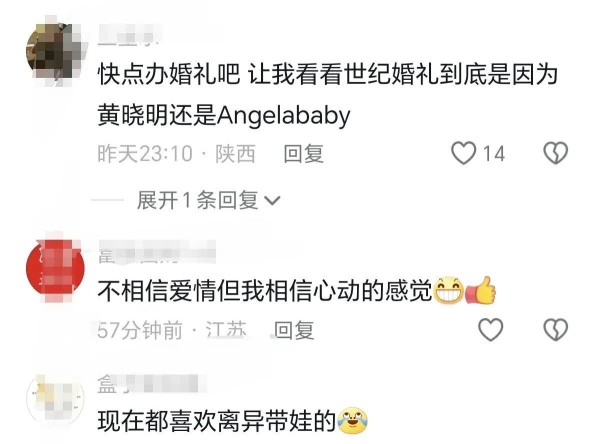Dislike the 世纪婚礼 comment with broken heart
Screen dimensions: 600x444
556,153
